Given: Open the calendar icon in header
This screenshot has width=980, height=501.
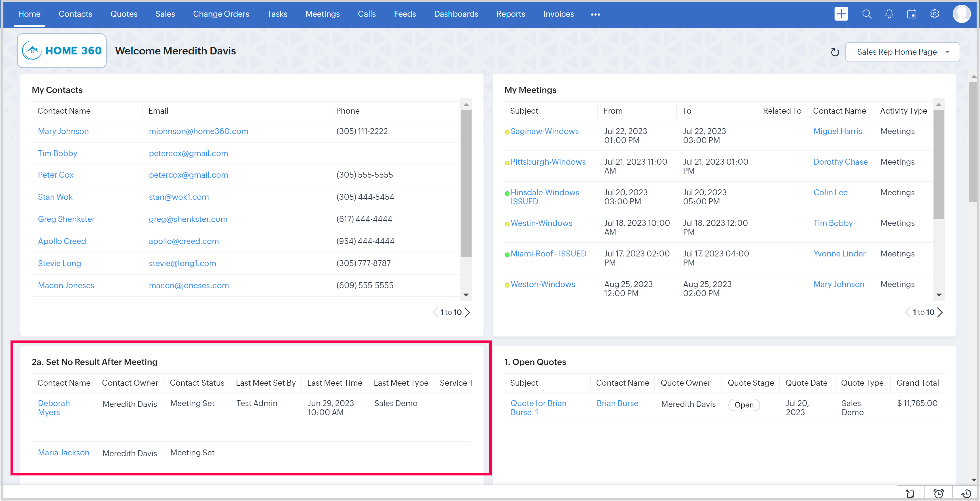Looking at the screenshot, I should 911,14.
